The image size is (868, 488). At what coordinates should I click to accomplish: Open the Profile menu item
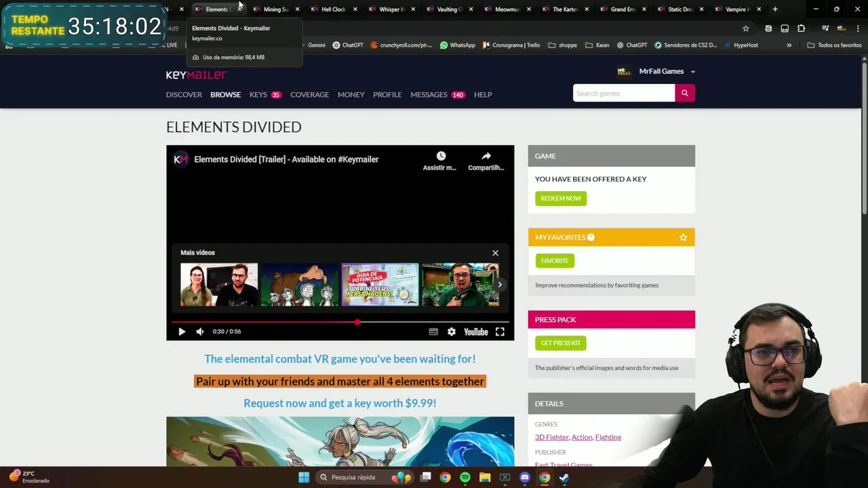click(x=387, y=95)
